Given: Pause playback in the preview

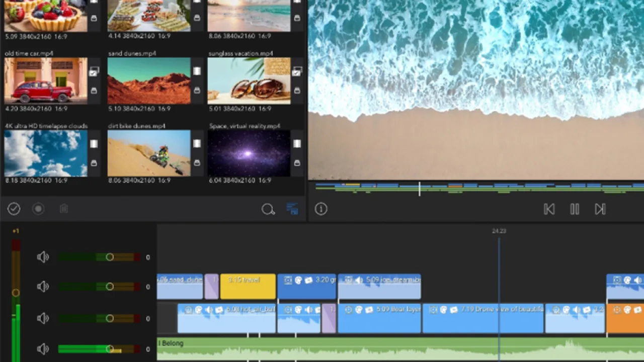Looking at the screenshot, I should click(575, 209).
